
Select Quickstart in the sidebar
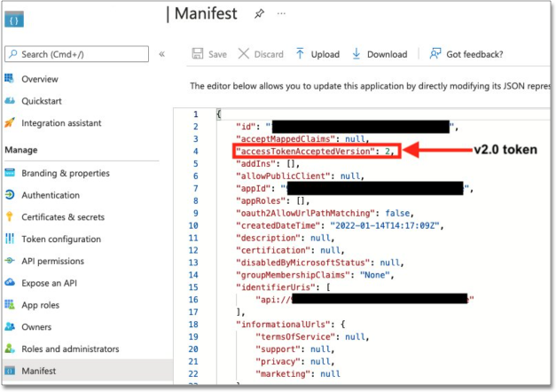pos(43,100)
